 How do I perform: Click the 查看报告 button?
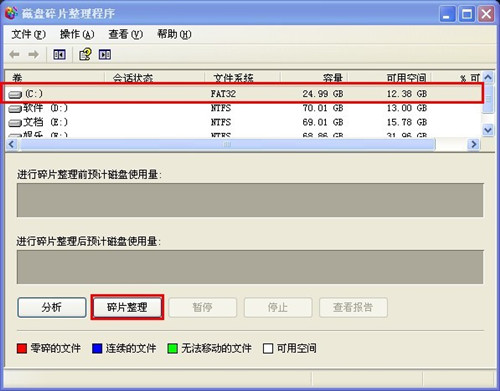pos(353,307)
